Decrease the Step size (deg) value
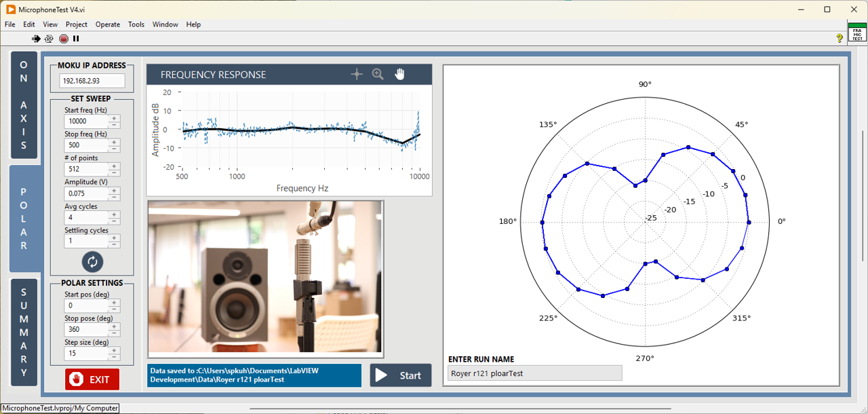 [114, 358]
